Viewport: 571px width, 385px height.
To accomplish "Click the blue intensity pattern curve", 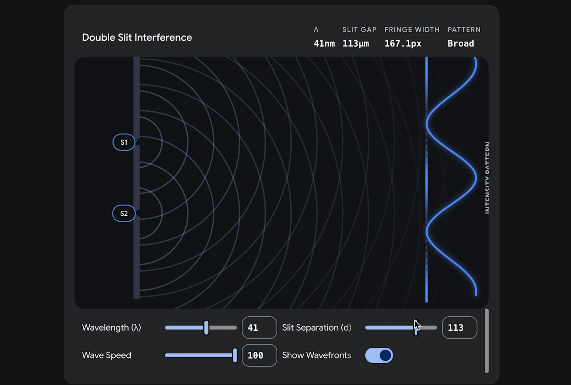I will coord(476,178).
